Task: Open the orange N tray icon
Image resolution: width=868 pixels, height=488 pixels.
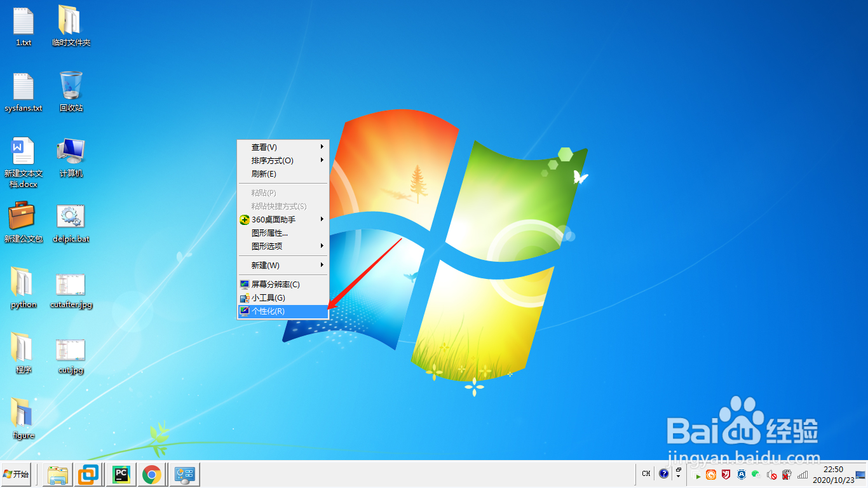Action: click(x=711, y=475)
